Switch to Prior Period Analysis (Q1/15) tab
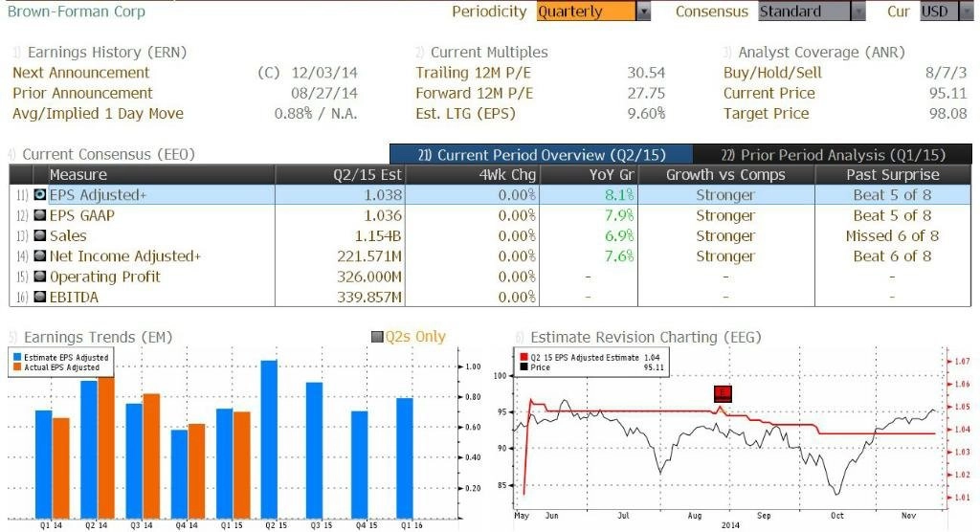The height and width of the screenshot is (532, 980). click(833, 154)
